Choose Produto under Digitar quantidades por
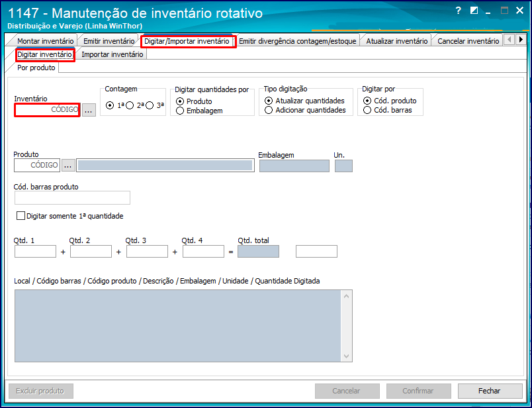Viewport: 532px width, 408px height. [x=180, y=101]
